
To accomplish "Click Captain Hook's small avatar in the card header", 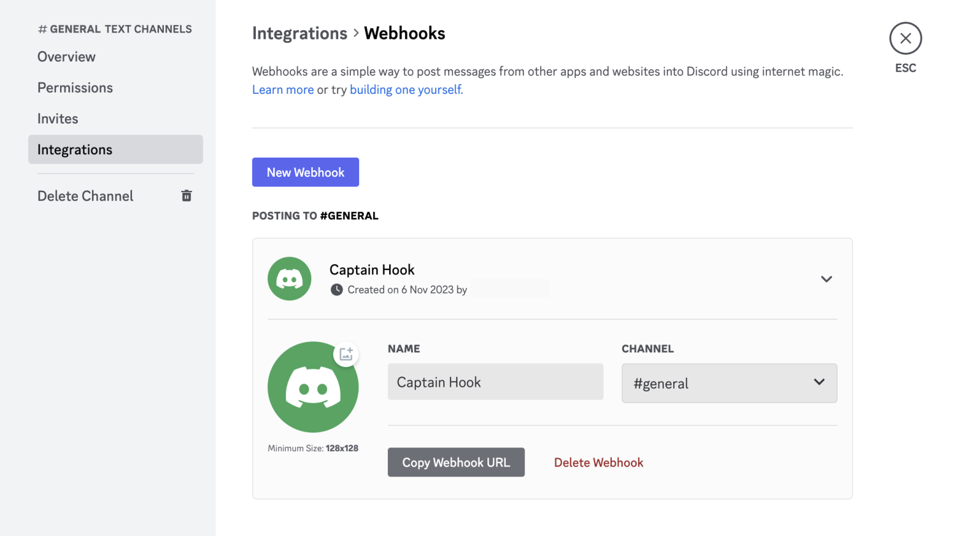I will pos(289,279).
